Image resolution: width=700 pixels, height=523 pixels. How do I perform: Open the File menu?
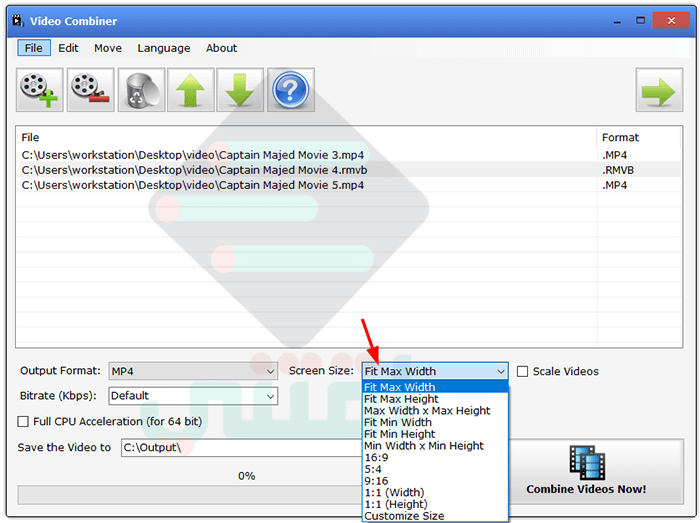tap(34, 48)
